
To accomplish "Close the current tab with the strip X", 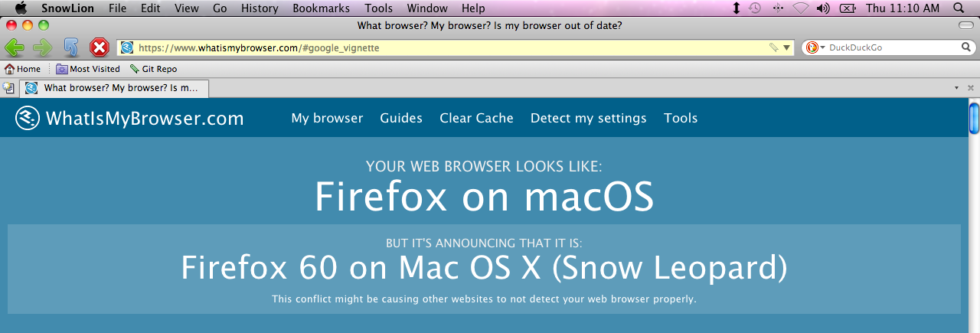I will [971, 88].
